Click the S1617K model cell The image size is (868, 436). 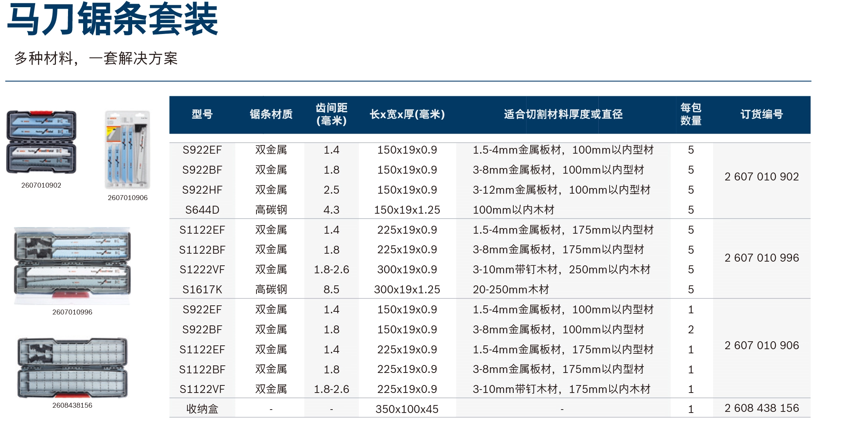202,290
